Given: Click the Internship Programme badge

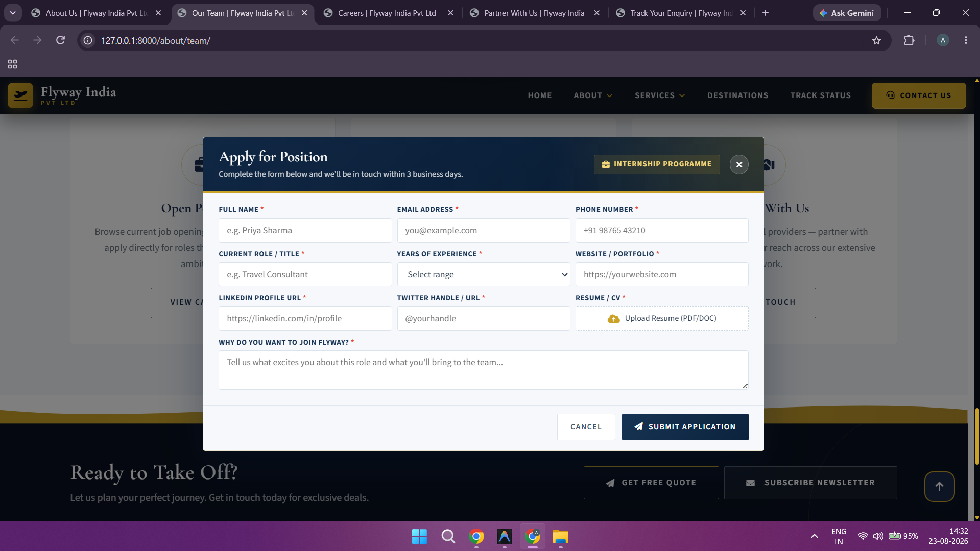Looking at the screenshot, I should click(x=657, y=164).
